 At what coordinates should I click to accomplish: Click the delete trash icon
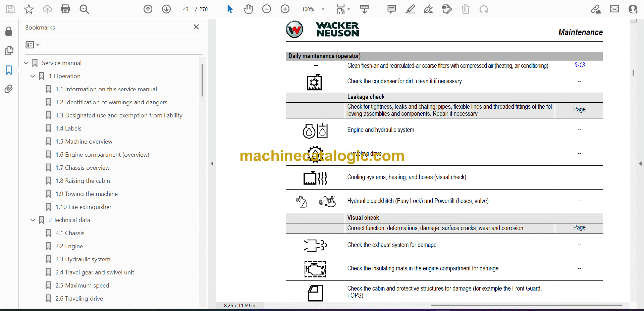click(466, 9)
